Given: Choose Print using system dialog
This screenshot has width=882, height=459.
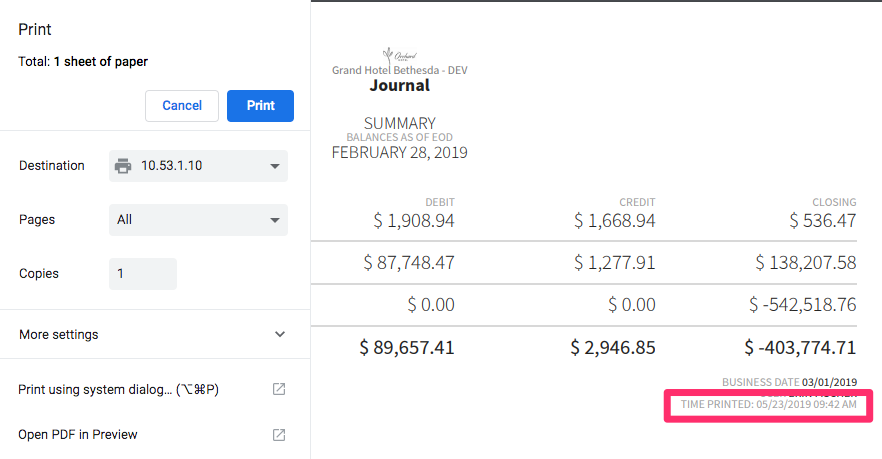Looking at the screenshot, I should [x=119, y=389].
